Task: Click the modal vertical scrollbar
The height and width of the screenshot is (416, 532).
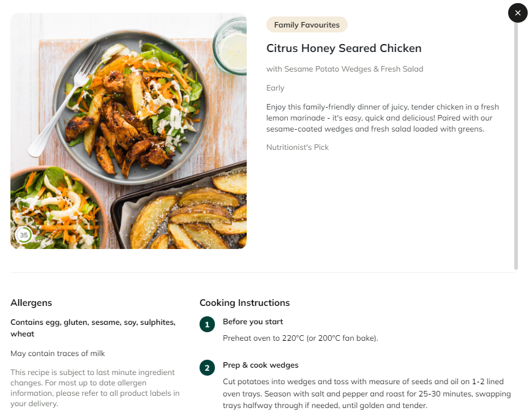Action: point(516,146)
